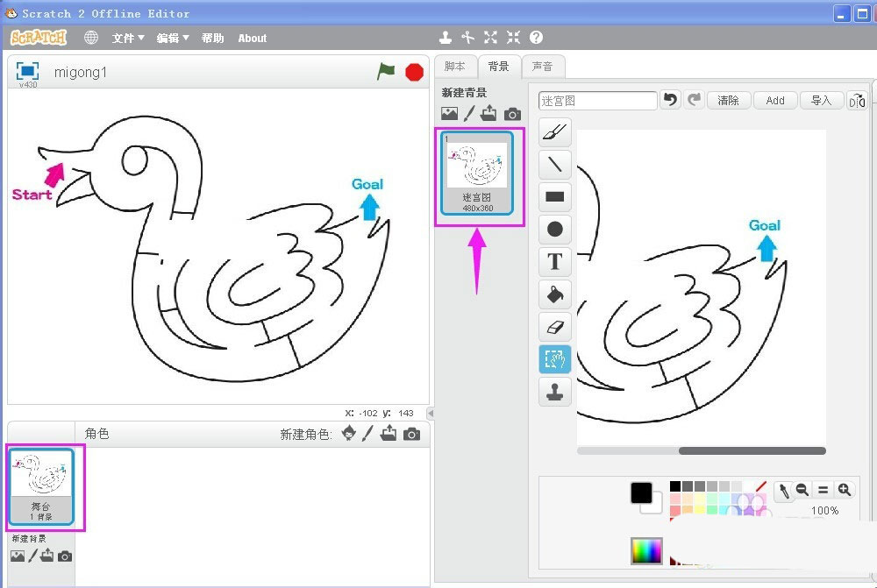Select the paint bucket fill tool

(554, 294)
